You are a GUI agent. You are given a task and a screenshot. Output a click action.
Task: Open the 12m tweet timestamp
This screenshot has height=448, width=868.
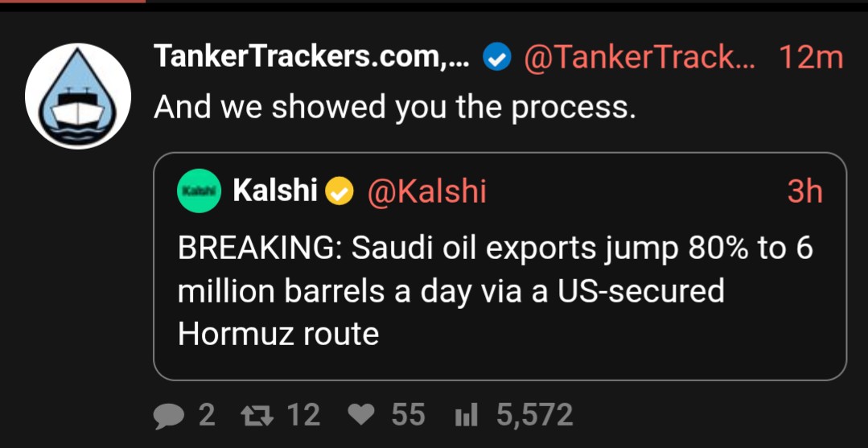click(811, 57)
